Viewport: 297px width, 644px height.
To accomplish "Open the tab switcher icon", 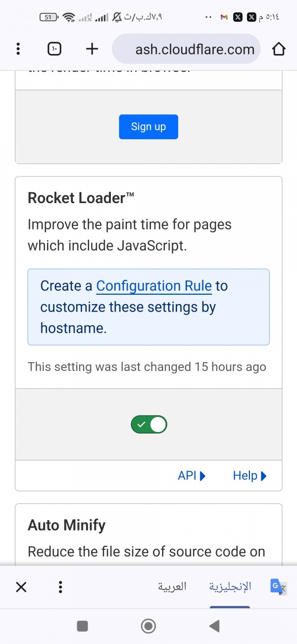I will tap(54, 49).
